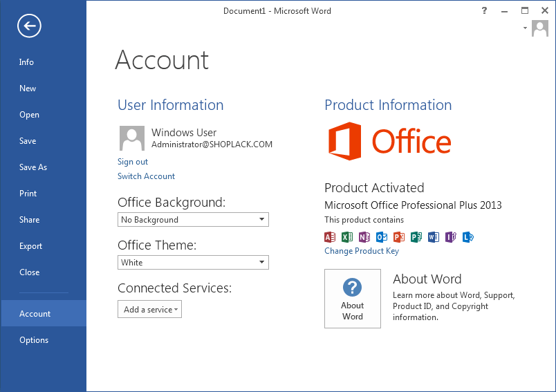Viewport: 556px width, 392px height.
Task: Click the Change Product Key link
Action: (362, 251)
